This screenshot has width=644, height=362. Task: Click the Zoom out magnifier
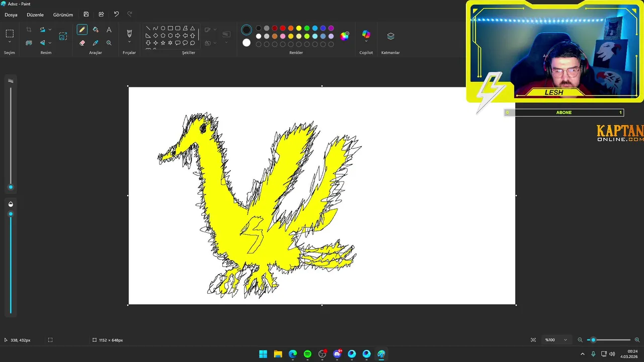pos(580,340)
